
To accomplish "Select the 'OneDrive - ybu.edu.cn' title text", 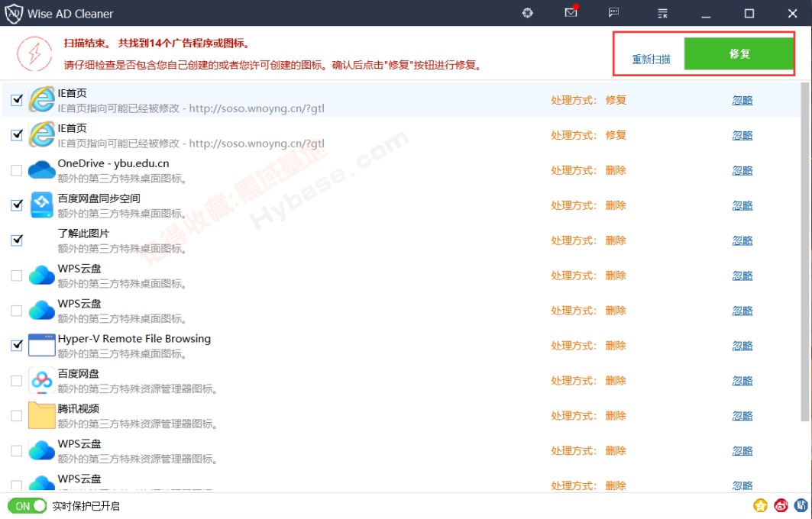I will (x=113, y=163).
